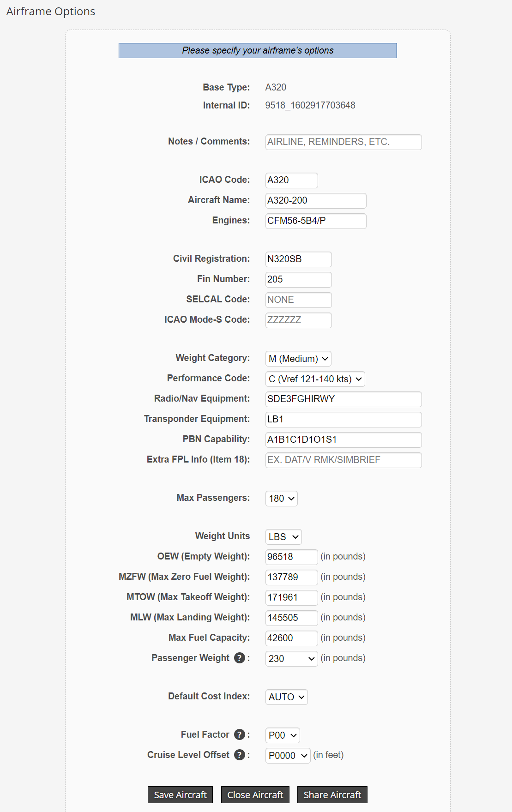Change the Performance Code selection
Image resolution: width=512 pixels, height=812 pixels.
(315, 379)
